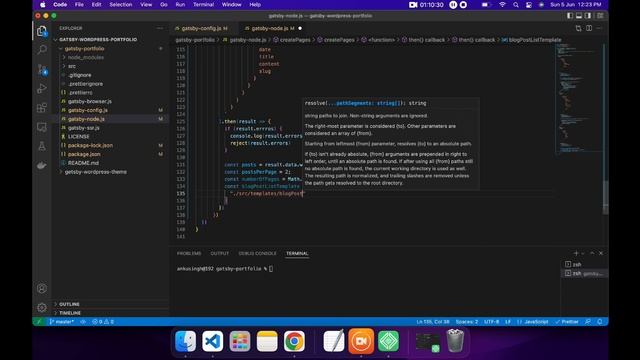Screen dimensions: 640x360
Task: Open the Explorer view in activity bar
Action: pyautogui.click(x=42, y=31)
